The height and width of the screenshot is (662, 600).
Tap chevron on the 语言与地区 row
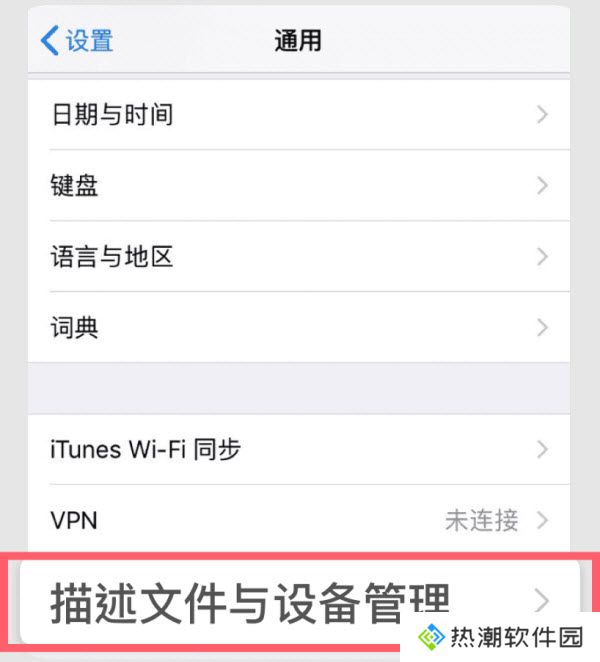pyautogui.click(x=542, y=256)
